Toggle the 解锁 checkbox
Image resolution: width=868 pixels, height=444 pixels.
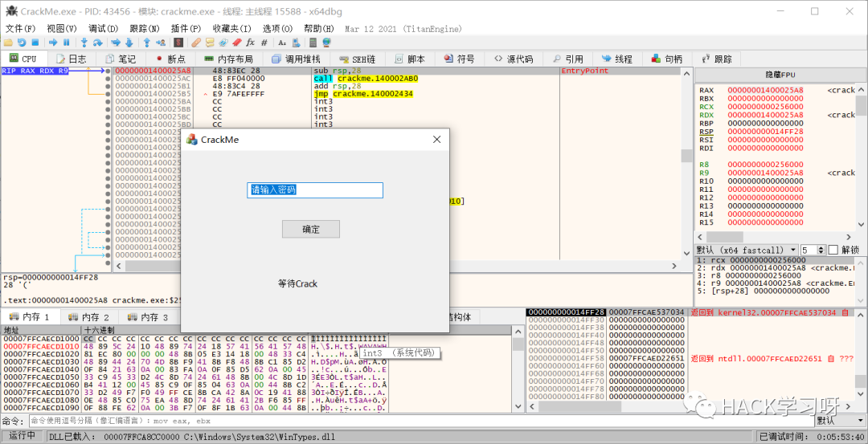833,250
